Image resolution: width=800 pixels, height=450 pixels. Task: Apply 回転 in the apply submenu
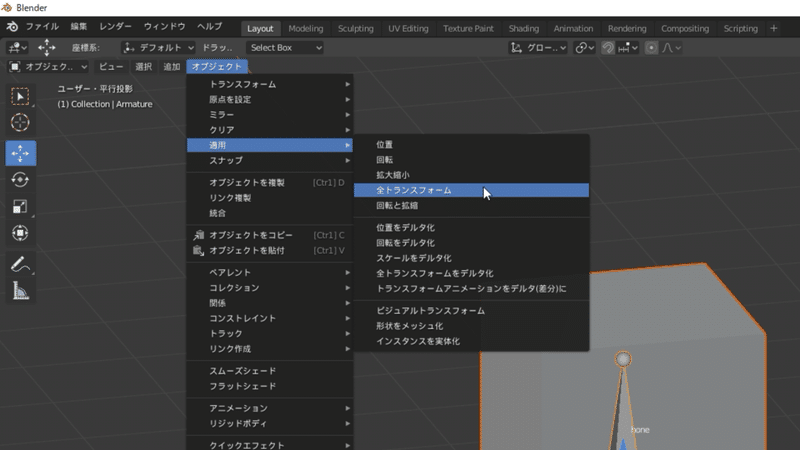click(471, 160)
